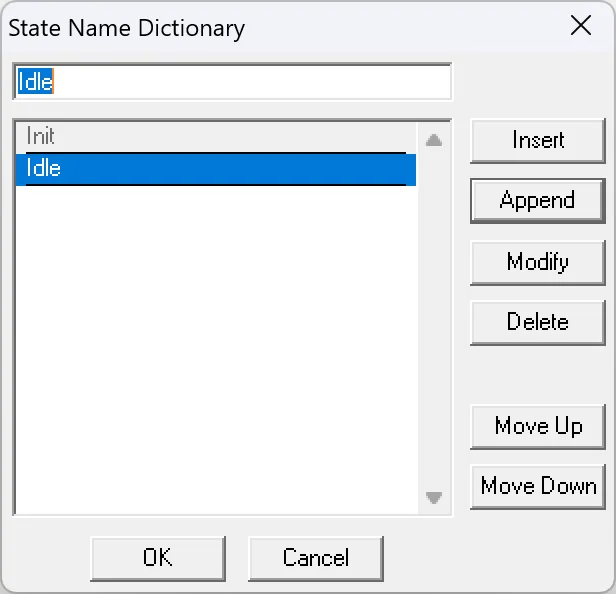Click Modify to update the state name

537,263
